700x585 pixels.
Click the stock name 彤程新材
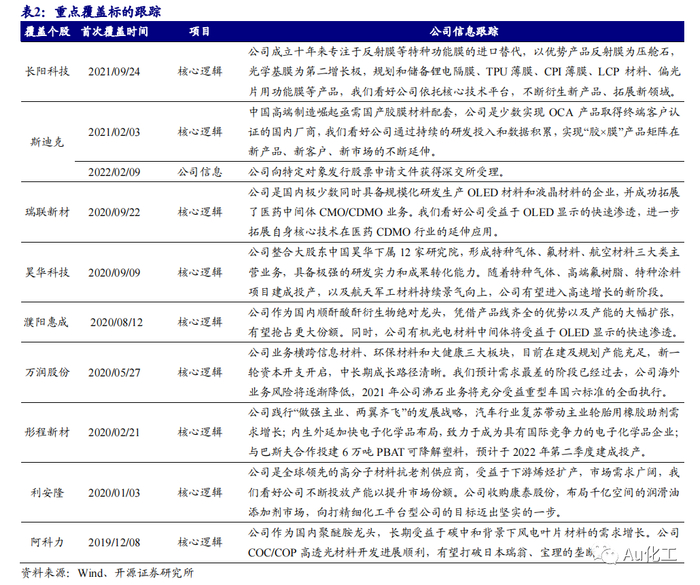click(47, 432)
